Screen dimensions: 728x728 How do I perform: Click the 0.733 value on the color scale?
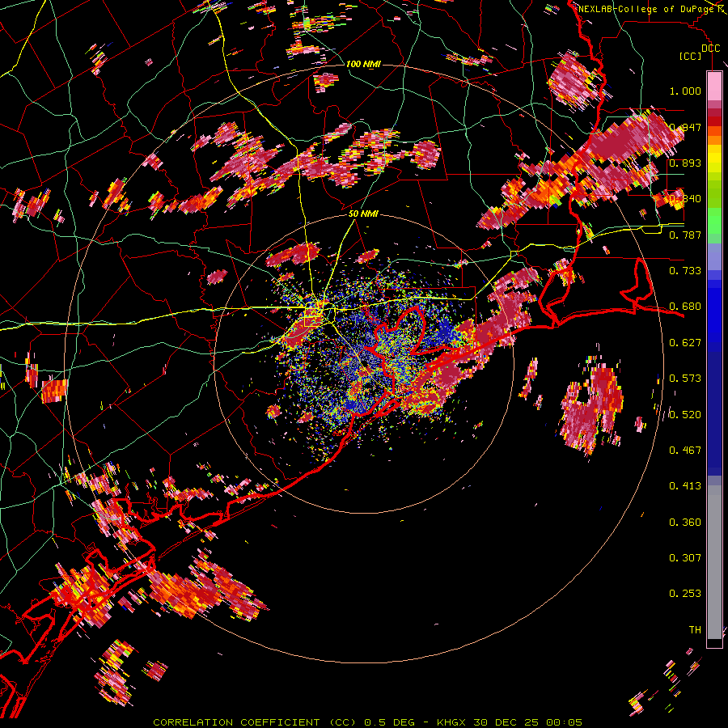(x=685, y=271)
